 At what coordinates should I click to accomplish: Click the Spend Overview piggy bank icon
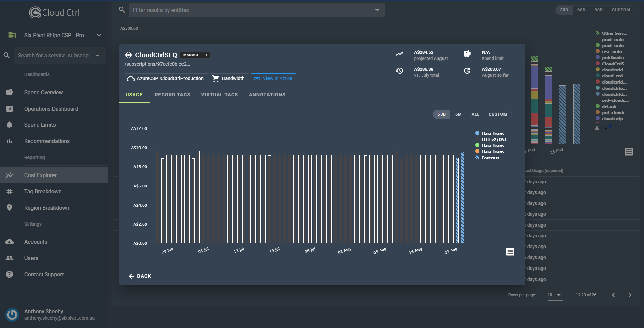coord(9,92)
